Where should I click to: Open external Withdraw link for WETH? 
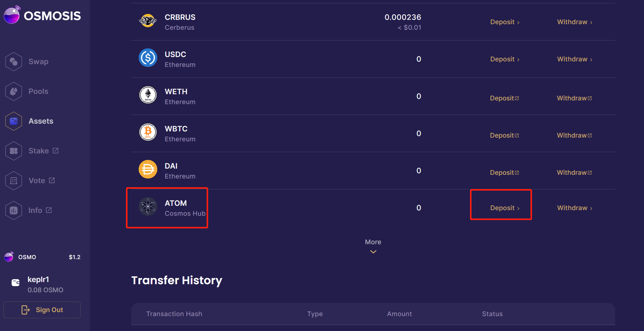[x=574, y=98]
